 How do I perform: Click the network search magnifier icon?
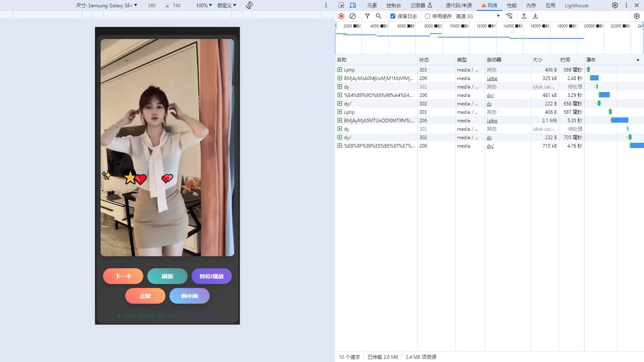379,16
